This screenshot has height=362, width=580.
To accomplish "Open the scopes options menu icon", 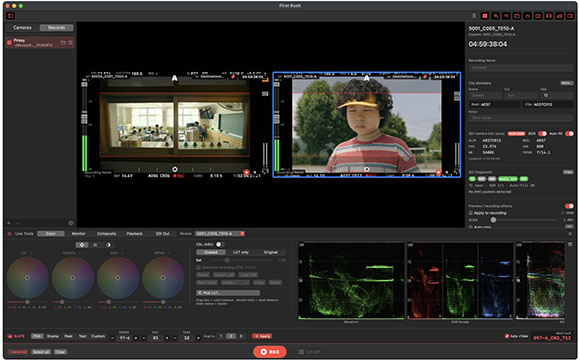I will (570, 244).
